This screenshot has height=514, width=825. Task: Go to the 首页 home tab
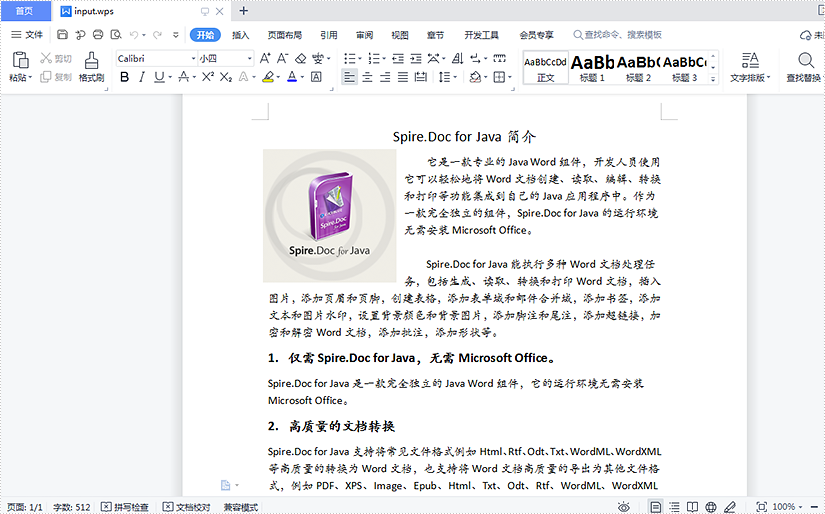(x=25, y=11)
